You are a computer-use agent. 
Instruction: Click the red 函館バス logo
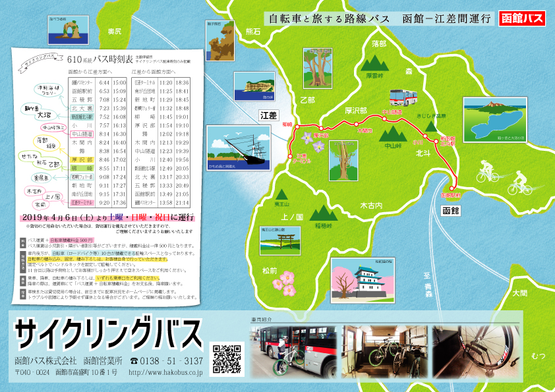tap(522, 18)
